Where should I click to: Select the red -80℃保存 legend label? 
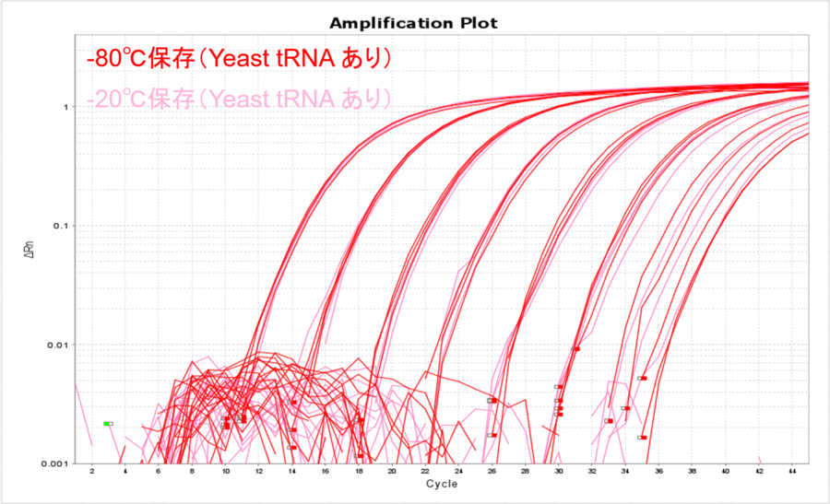click(x=241, y=59)
